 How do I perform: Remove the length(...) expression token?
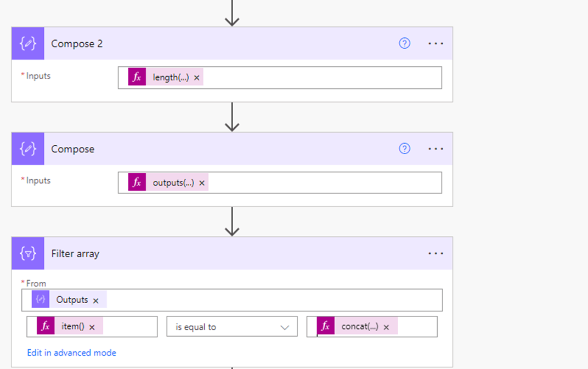click(196, 78)
